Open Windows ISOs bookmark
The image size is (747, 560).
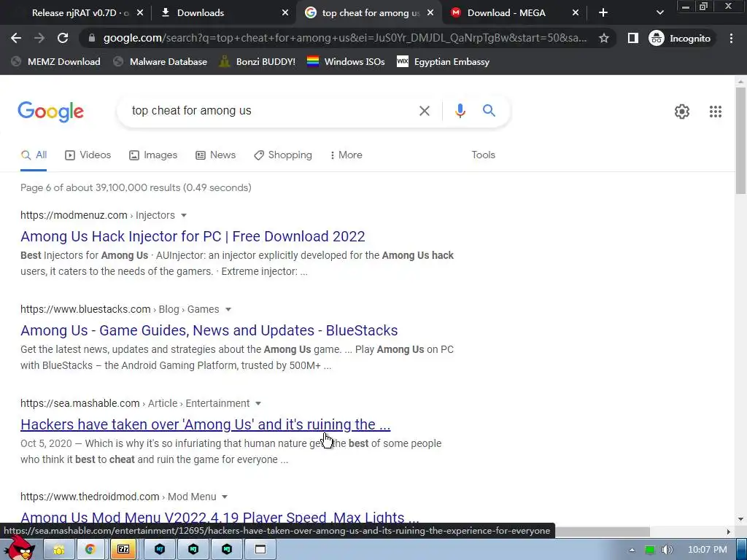[x=346, y=61]
